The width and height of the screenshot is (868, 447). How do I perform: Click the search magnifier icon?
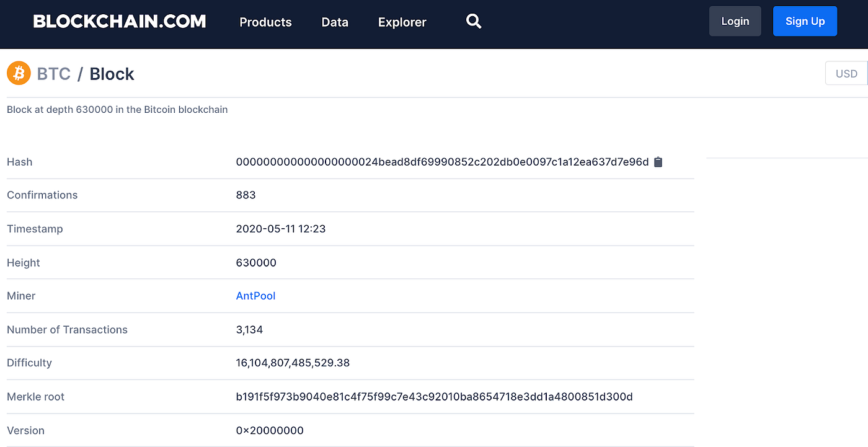(474, 22)
